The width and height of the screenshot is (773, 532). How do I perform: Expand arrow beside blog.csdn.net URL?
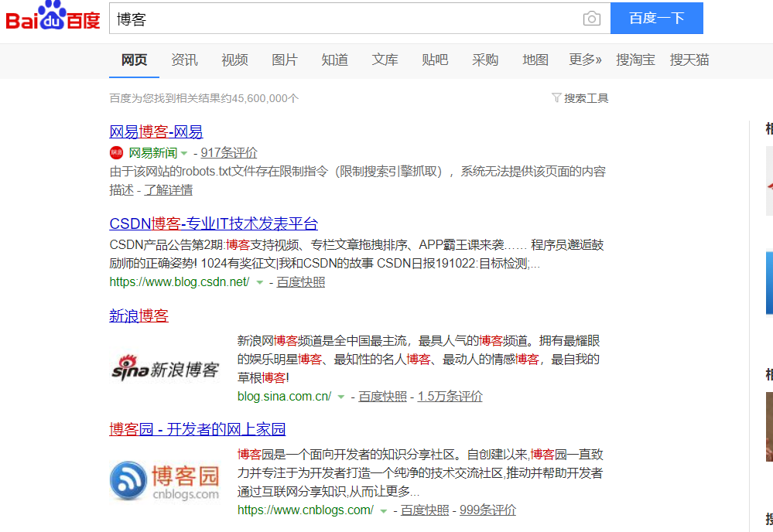pyautogui.click(x=259, y=283)
